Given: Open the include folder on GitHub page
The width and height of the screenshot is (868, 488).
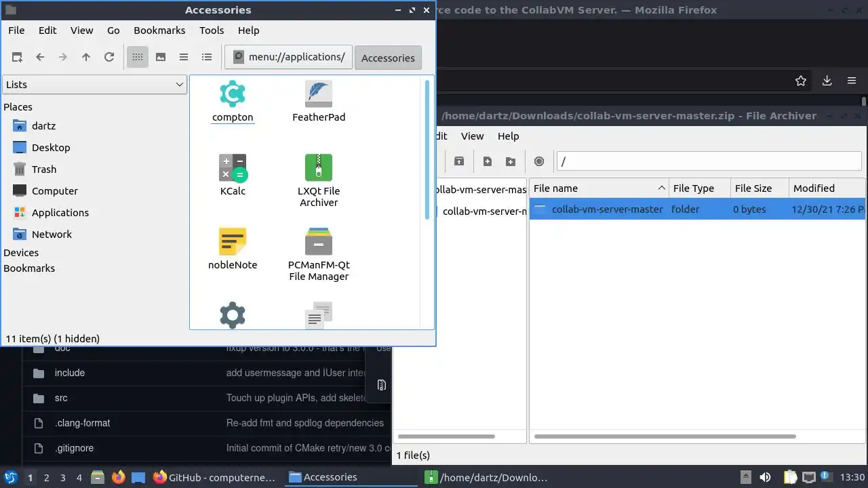Looking at the screenshot, I should point(70,373).
